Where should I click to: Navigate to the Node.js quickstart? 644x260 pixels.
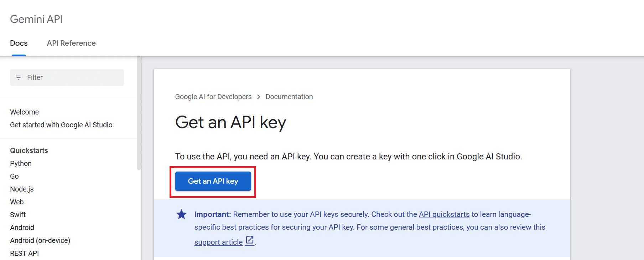22,189
